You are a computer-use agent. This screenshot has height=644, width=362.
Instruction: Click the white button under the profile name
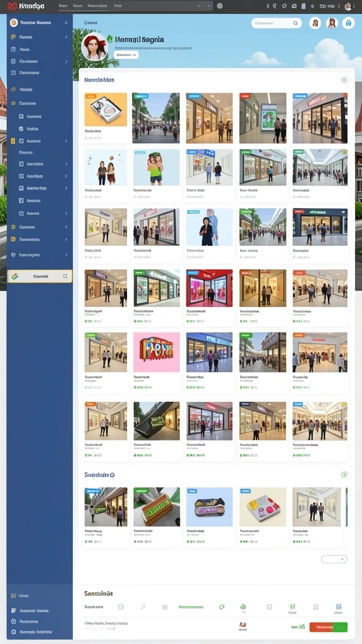pyautogui.click(x=126, y=55)
